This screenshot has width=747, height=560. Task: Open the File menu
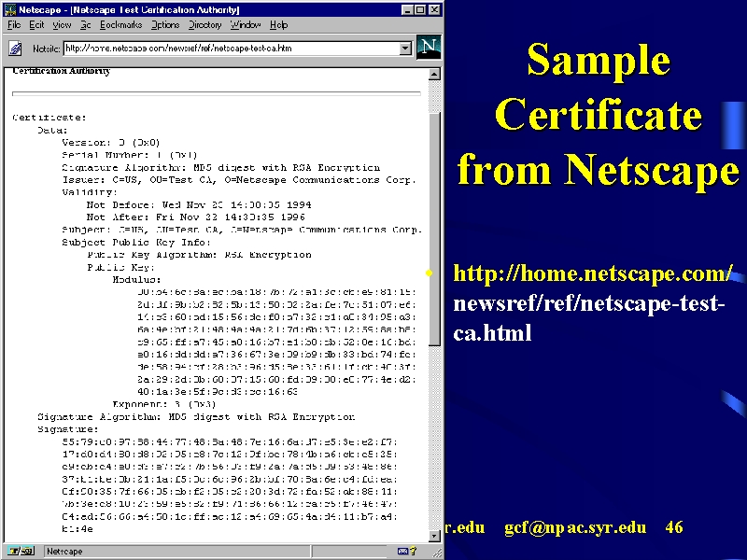pyautogui.click(x=14, y=25)
